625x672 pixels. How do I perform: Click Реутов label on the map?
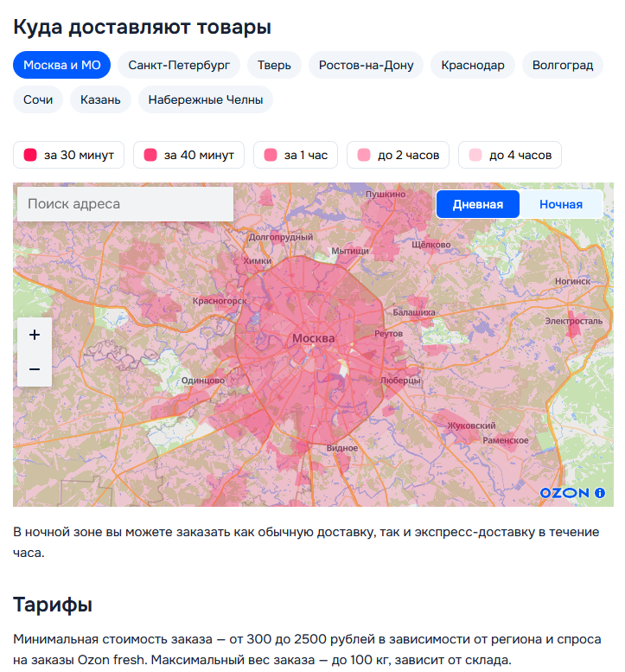(x=388, y=334)
